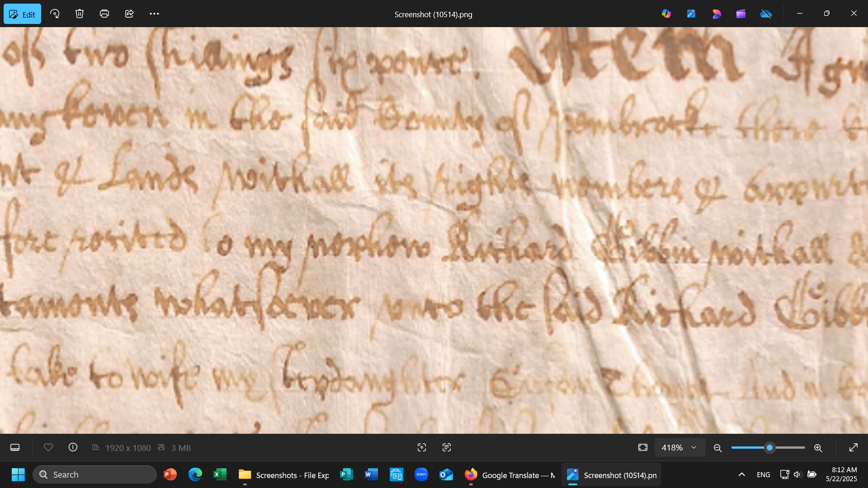Extract text from the image
Screen dimensions: 868x488
446,447
